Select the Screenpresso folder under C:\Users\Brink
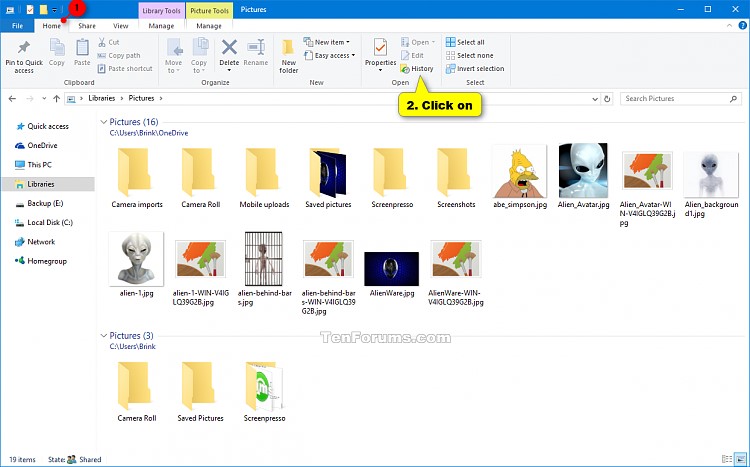The width and height of the screenshot is (750, 467). (x=264, y=391)
